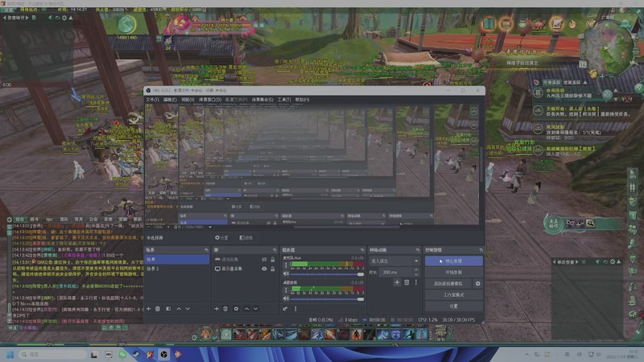Adjust the microphone volume slider
644x362 pixels.
327,274
